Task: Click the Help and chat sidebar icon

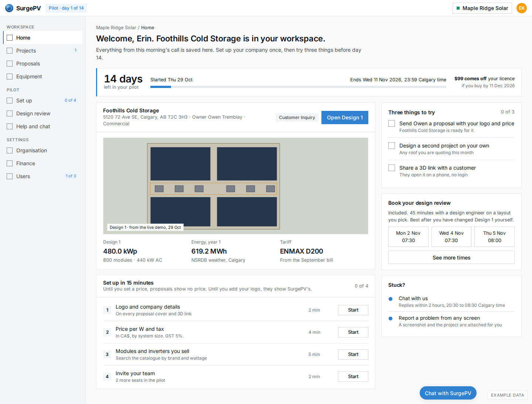Action: pos(10,126)
